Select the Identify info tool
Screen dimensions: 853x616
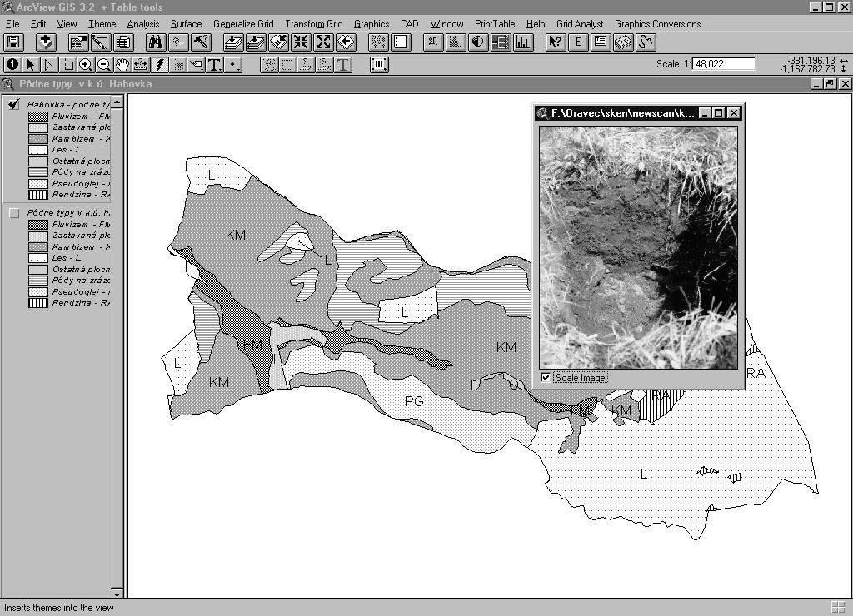pyautogui.click(x=12, y=65)
